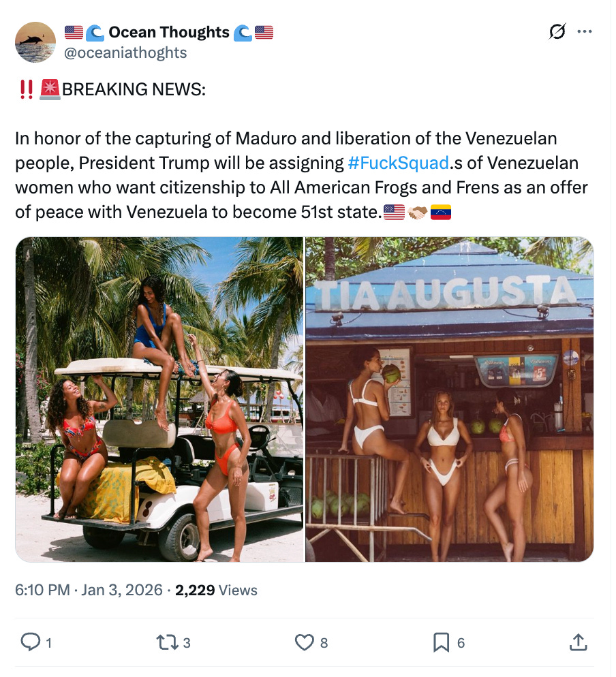Open the #FuckSquad hashtag page
Screen dimensions: 616x677
(399, 163)
